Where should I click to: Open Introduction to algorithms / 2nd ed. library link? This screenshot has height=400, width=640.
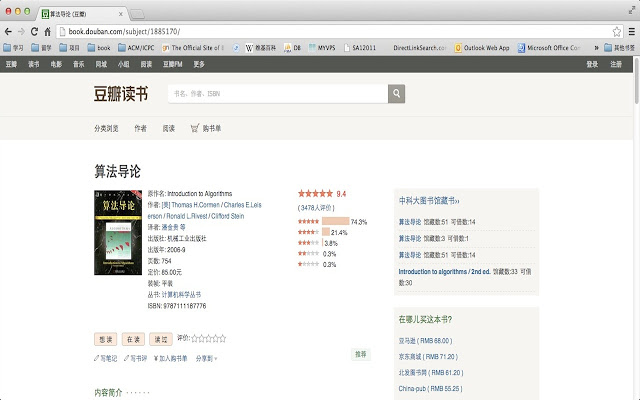coord(444,271)
